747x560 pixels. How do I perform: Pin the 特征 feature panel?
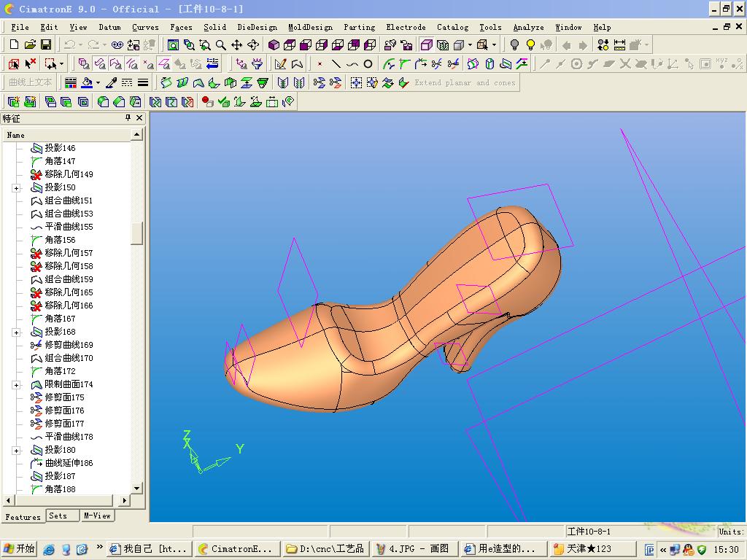[128, 118]
